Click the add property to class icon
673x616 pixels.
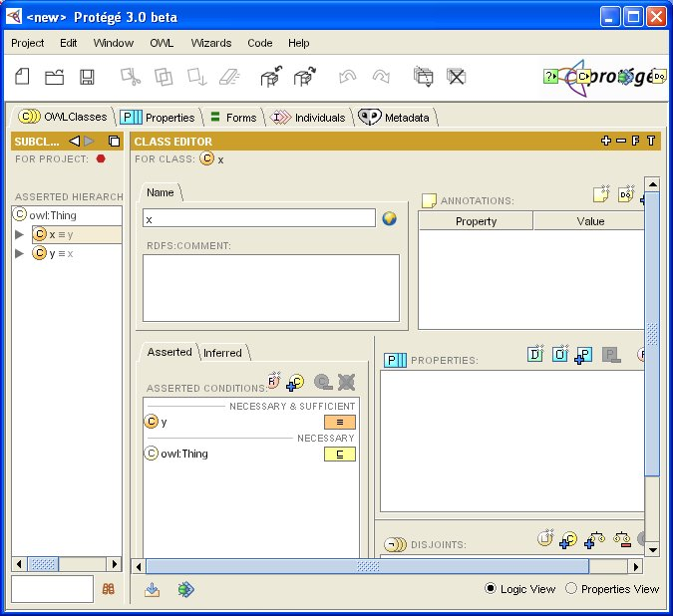click(x=583, y=355)
